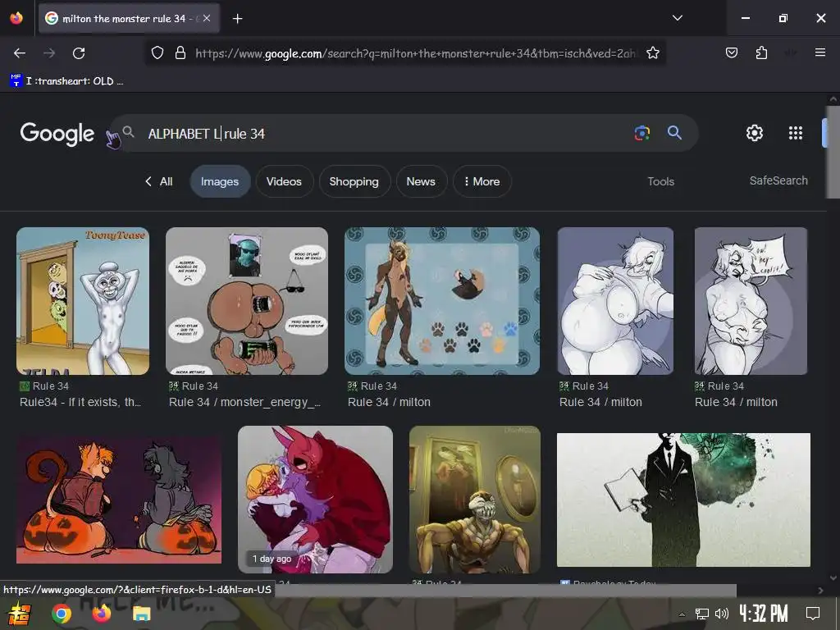Viewport: 840px width, 630px height.
Task: Open Firefox application hamburger menu
Action: pos(819,52)
